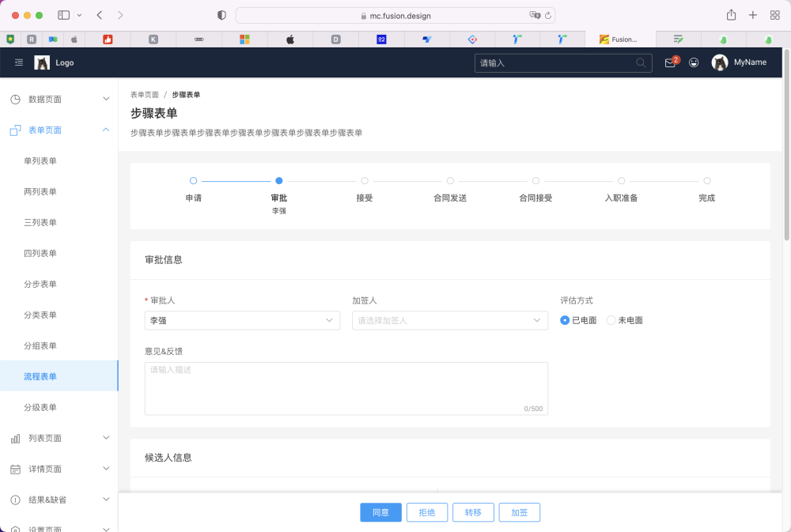Viewport: 791px width, 532px height.
Task: Collapse the 表单页面 section chevron
Action: [x=105, y=130]
